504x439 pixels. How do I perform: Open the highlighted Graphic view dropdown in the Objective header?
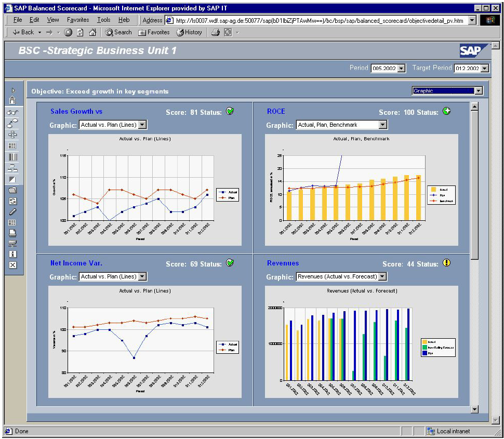447,91
